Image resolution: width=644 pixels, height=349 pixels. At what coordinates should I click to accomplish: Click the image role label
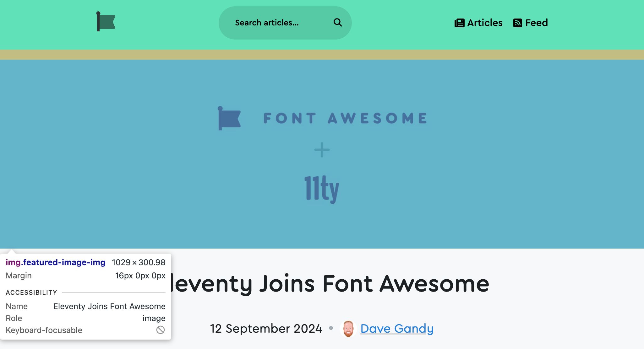154,318
